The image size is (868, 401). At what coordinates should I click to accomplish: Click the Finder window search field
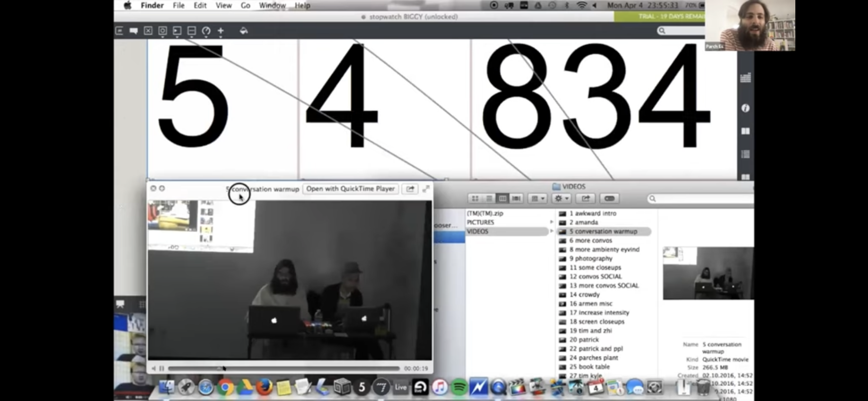[x=700, y=199]
